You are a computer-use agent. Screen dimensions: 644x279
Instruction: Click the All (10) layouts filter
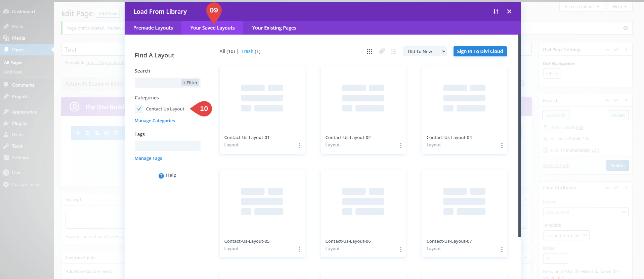[x=227, y=51]
